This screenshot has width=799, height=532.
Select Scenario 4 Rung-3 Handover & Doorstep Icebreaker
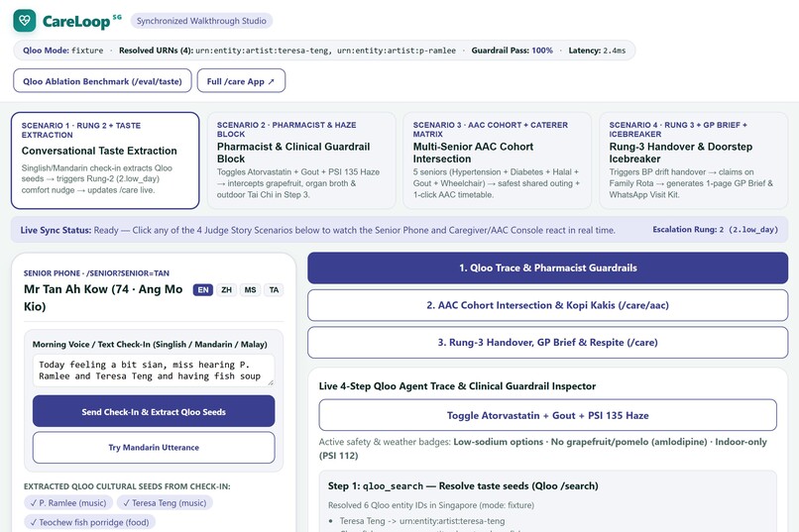click(x=694, y=160)
